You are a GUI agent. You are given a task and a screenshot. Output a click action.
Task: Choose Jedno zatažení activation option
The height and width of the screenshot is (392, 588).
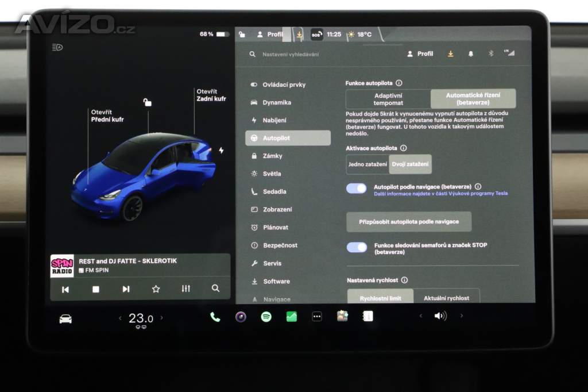point(367,164)
